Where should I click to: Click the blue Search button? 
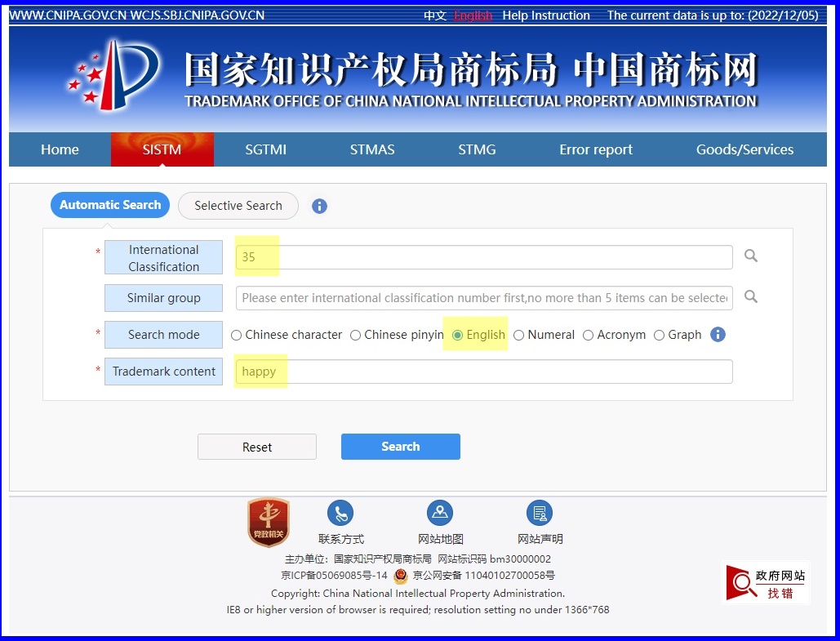click(401, 447)
